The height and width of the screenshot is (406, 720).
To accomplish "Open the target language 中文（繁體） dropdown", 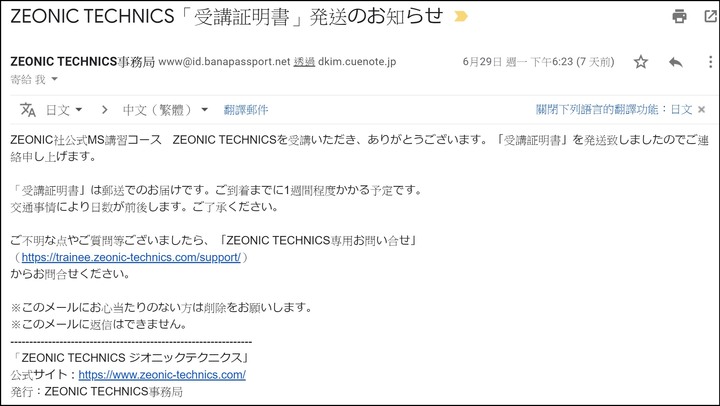I will [x=165, y=110].
